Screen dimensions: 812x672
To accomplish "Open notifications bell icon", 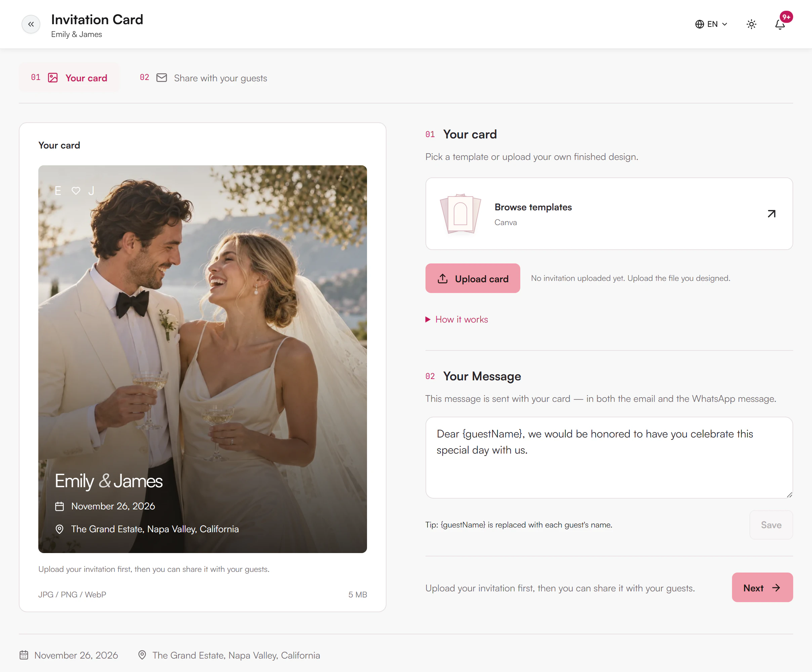I will point(780,24).
